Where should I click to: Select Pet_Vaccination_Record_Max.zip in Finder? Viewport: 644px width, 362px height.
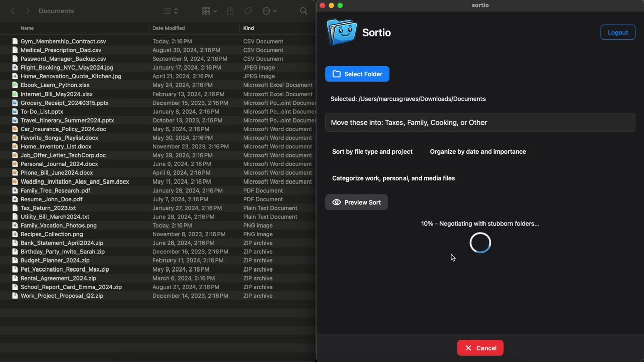coord(65,269)
